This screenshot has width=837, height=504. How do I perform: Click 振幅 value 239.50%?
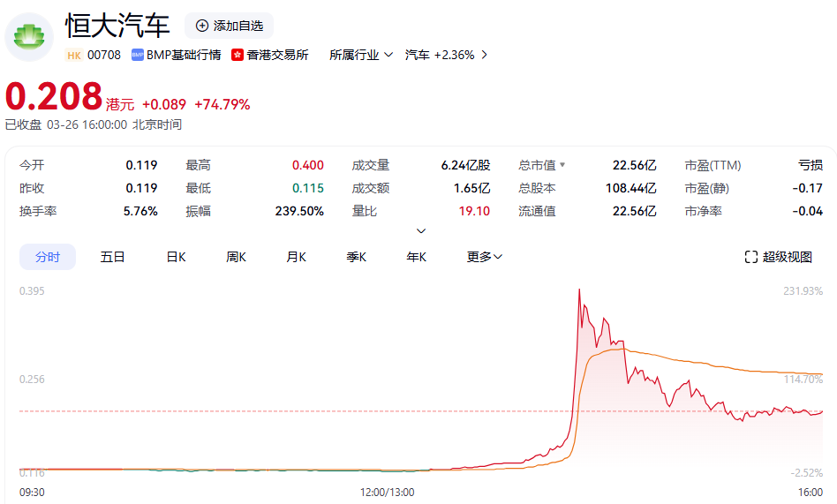click(299, 211)
